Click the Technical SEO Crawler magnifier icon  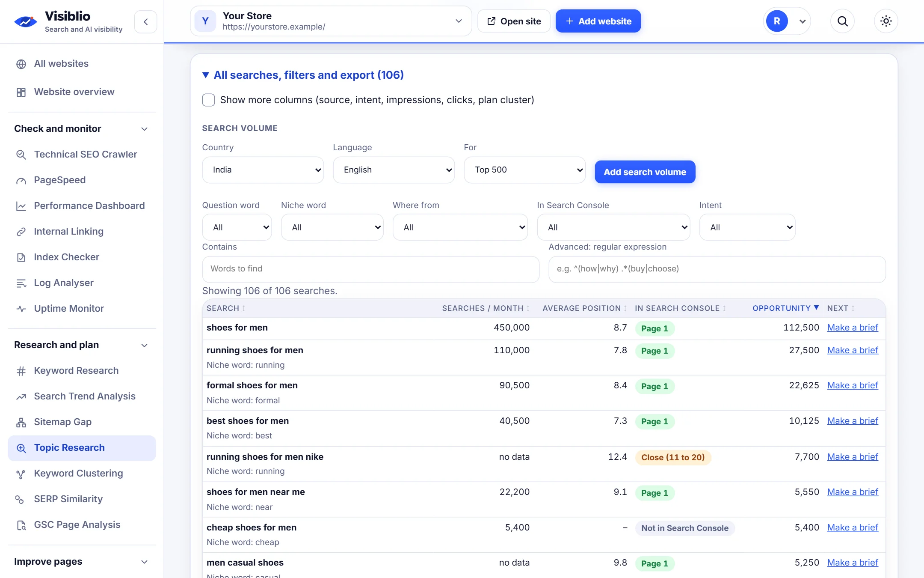click(x=21, y=155)
